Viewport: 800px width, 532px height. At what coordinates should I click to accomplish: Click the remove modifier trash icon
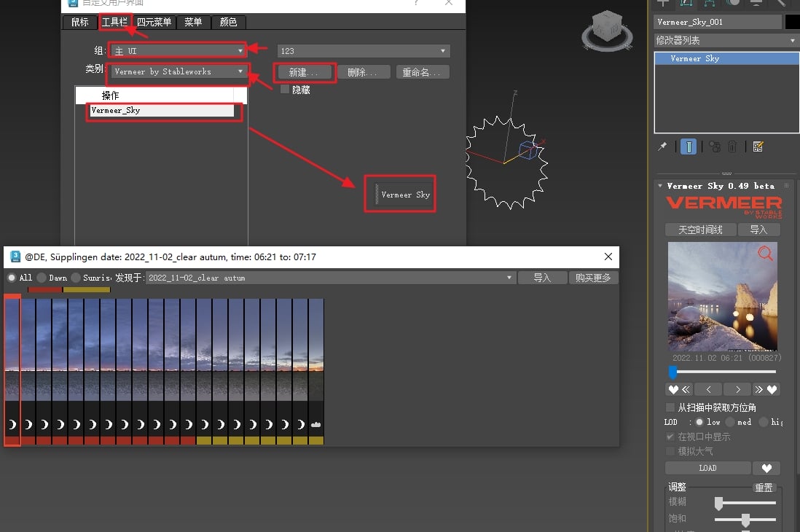click(732, 147)
